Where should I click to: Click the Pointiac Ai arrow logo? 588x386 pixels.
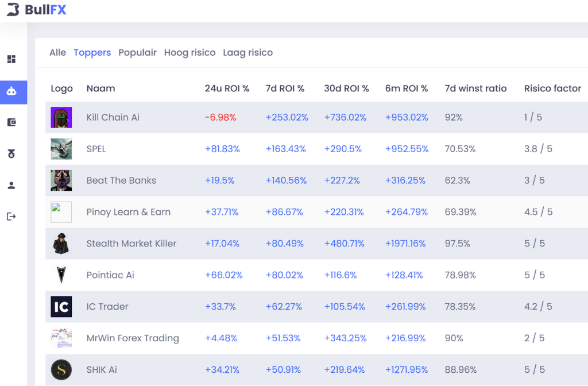point(61,275)
